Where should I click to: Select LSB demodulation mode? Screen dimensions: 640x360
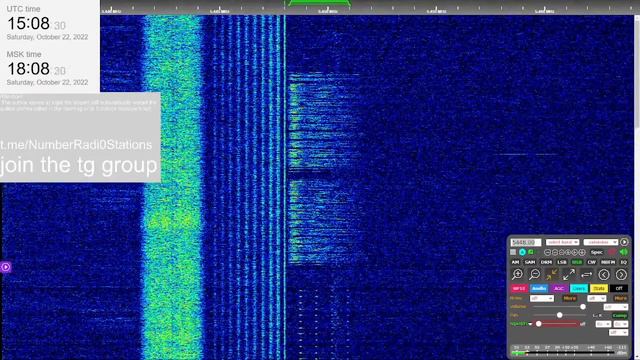tap(562, 262)
